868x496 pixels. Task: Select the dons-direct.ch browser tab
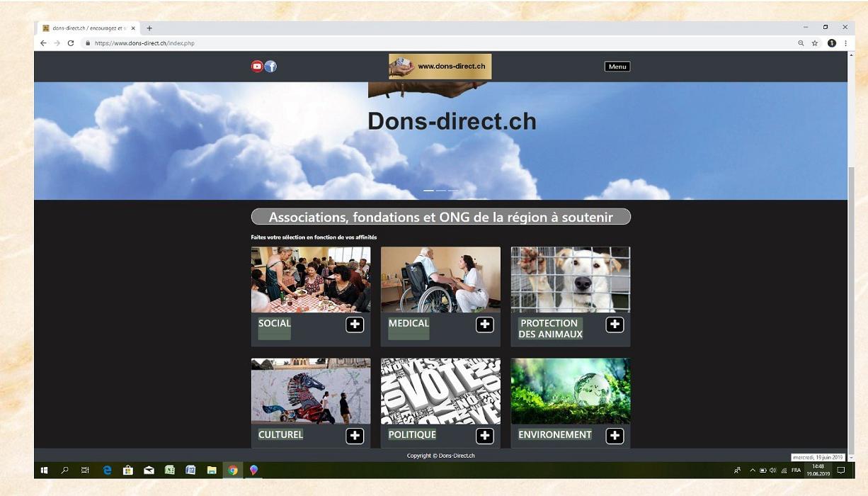click(85, 28)
